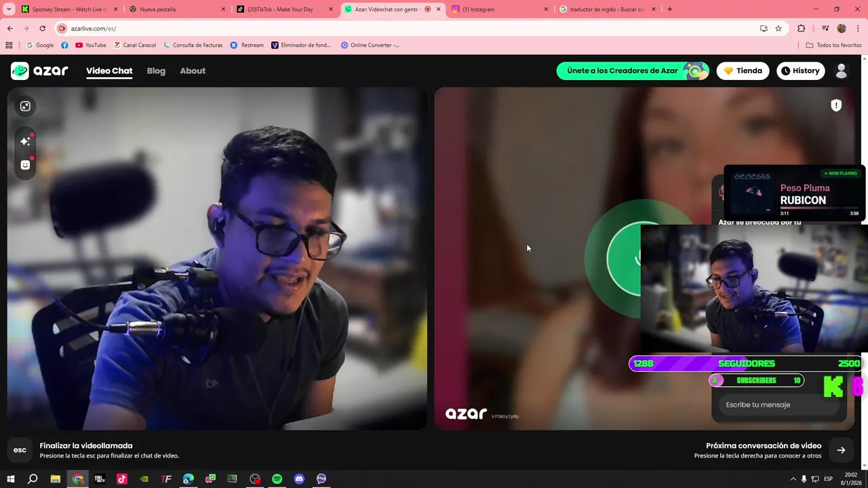
Task: Click the next conversation arrow button
Action: click(841, 450)
